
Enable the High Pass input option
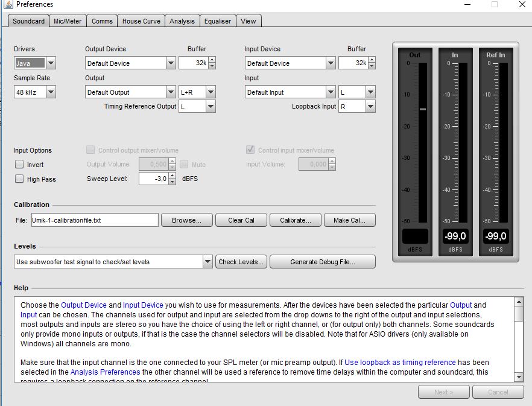19,179
